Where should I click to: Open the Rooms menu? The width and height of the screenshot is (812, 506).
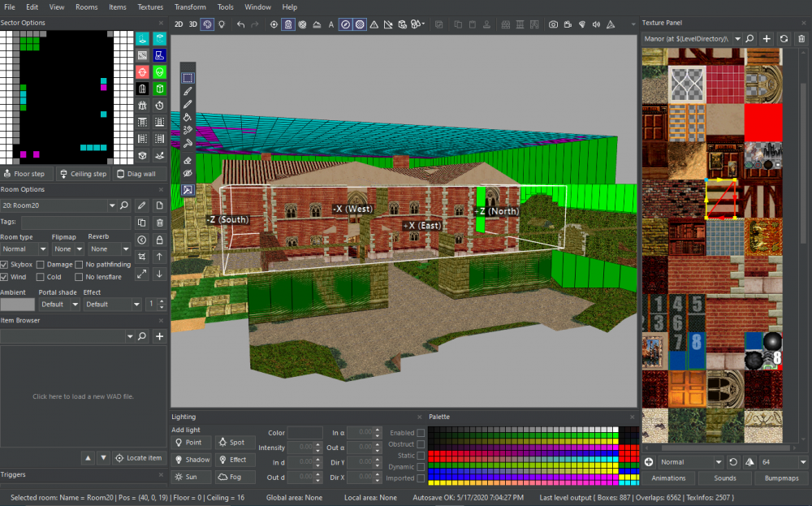pos(87,7)
